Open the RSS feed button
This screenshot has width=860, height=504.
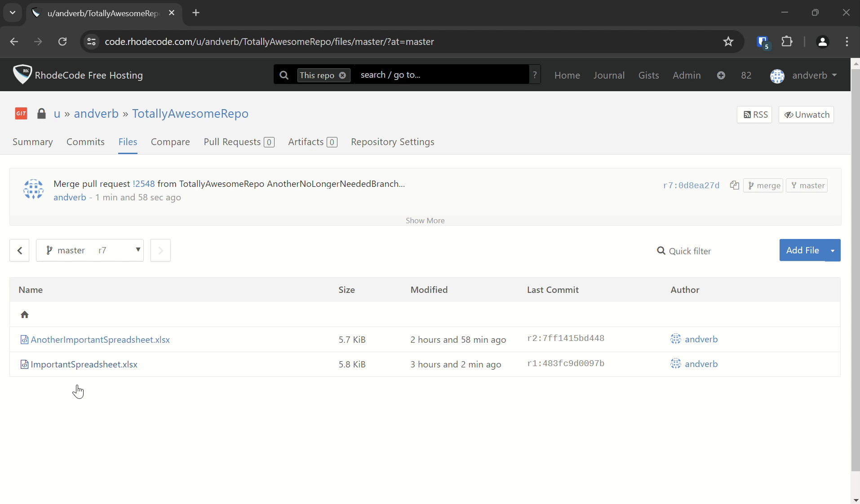754,115
